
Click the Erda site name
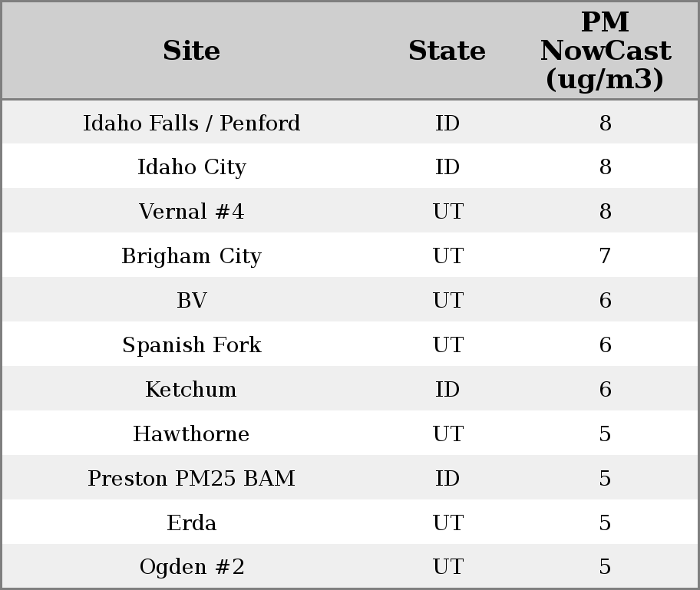click(191, 523)
